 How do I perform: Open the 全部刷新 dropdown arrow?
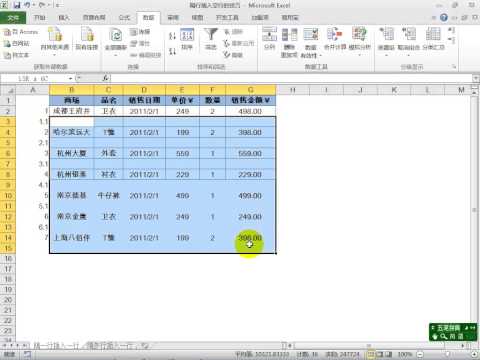pyautogui.click(x=116, y=54)
